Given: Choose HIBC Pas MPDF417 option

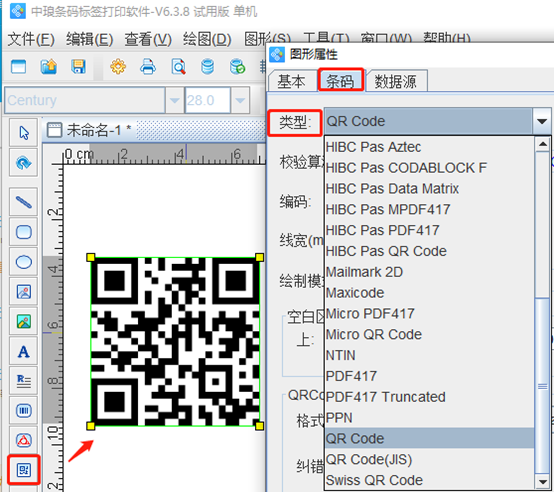Looking at the screenshot, I should tap(429, 209).
